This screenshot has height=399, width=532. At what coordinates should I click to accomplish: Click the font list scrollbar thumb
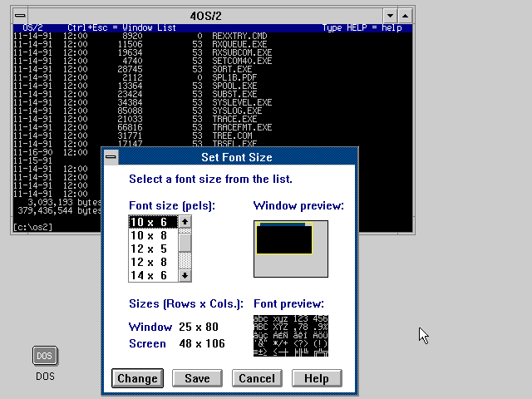pos(185,242)
